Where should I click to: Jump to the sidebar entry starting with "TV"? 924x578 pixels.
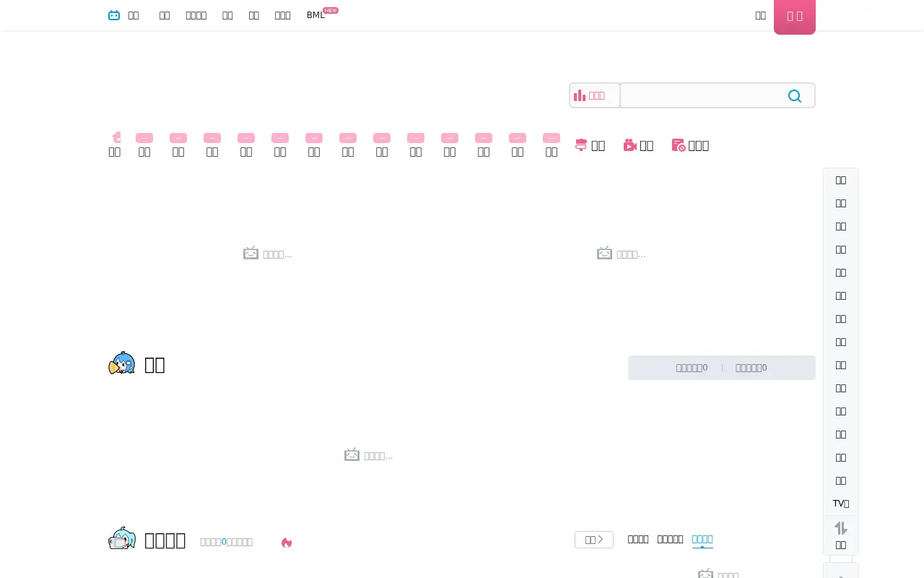(x=841, y=504)
